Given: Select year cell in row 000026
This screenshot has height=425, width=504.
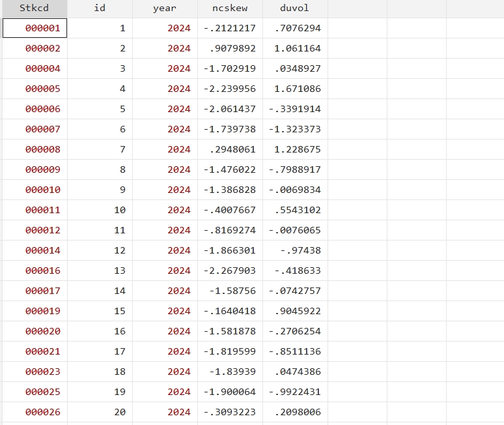Looking at the screenshot, I should point(165,412).
